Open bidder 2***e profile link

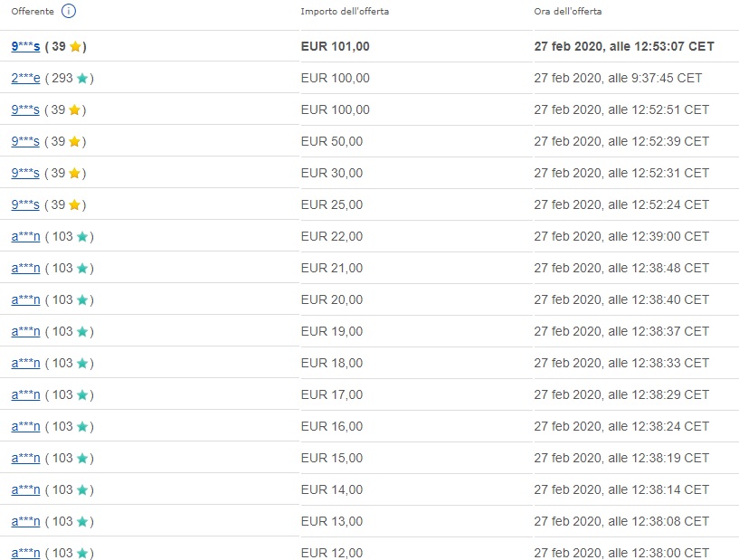[x=25, y=78]
